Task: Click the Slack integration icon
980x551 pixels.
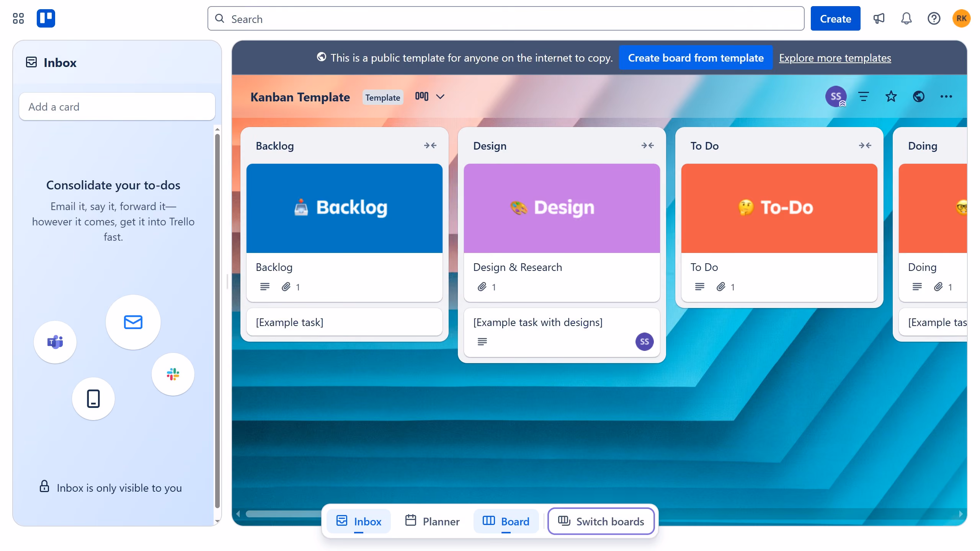Action: [x=173, y=374]
